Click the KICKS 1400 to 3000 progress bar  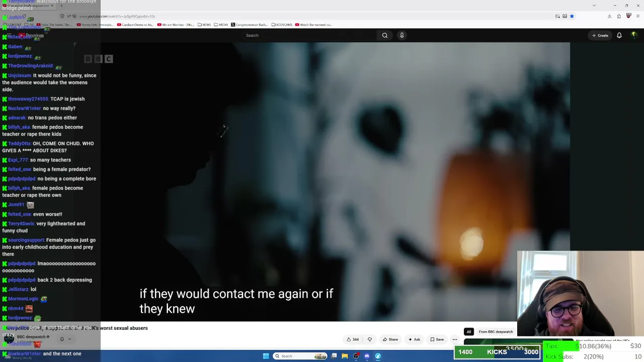tap(497, 352)
